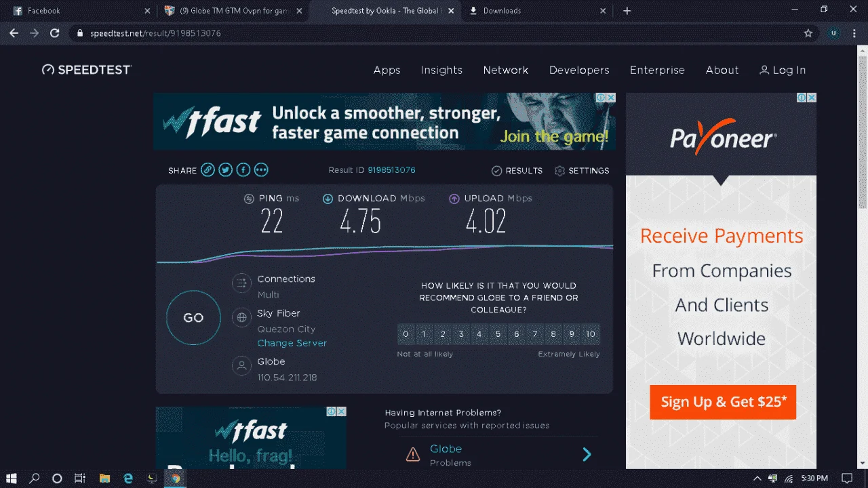Open the Network menu

click(506, 70)
